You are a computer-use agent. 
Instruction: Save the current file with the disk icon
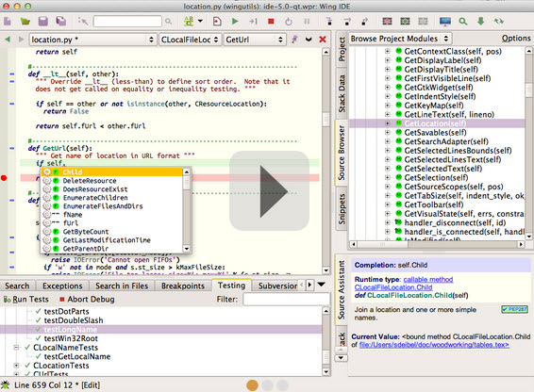pyautogui.click(x=43, y=21)
